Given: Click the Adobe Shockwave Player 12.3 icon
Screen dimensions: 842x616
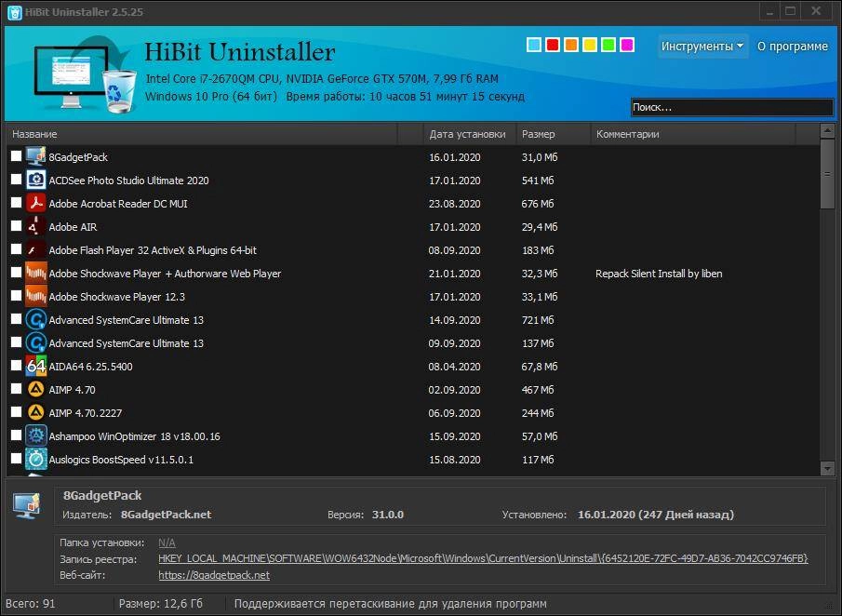Looking at the screenshot, I should 36,297.
